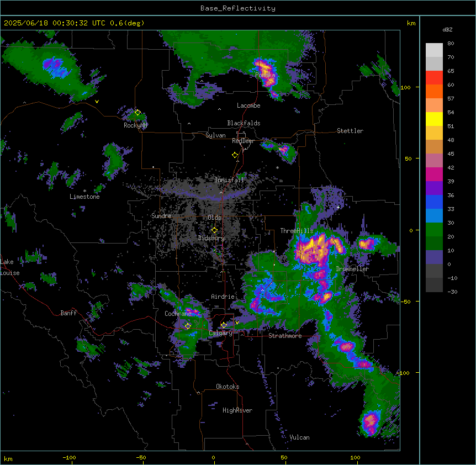Select the yellow diamond marker above Calgary label

224,325
